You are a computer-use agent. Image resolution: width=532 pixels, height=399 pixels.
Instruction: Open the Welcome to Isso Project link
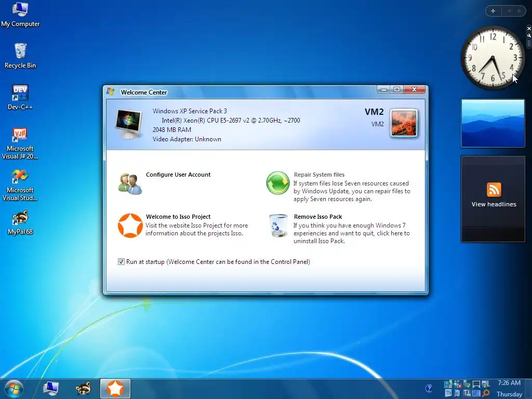[178, 217]
